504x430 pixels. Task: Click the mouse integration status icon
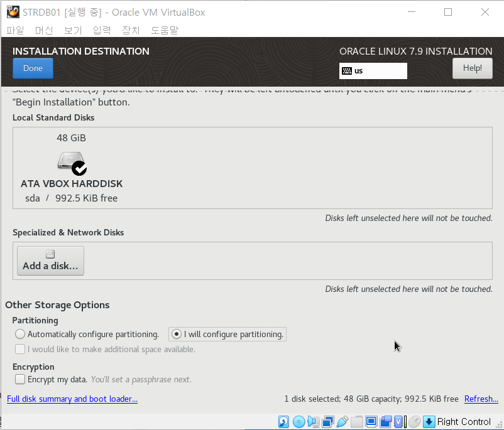(415, 422)
